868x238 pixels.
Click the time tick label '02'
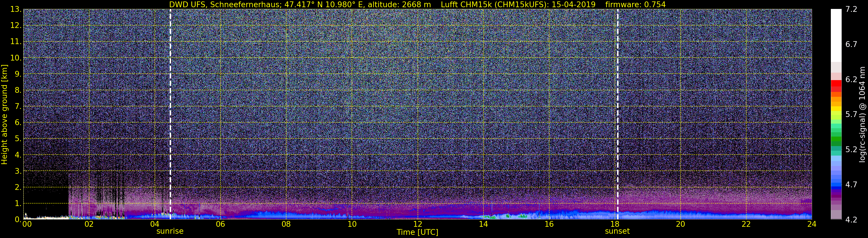point(89,224)
